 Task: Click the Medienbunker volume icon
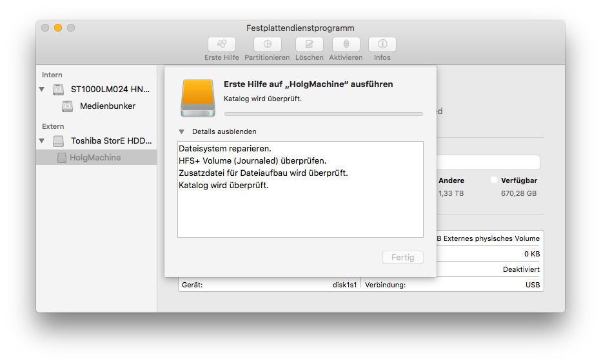[x=67, y=106]
